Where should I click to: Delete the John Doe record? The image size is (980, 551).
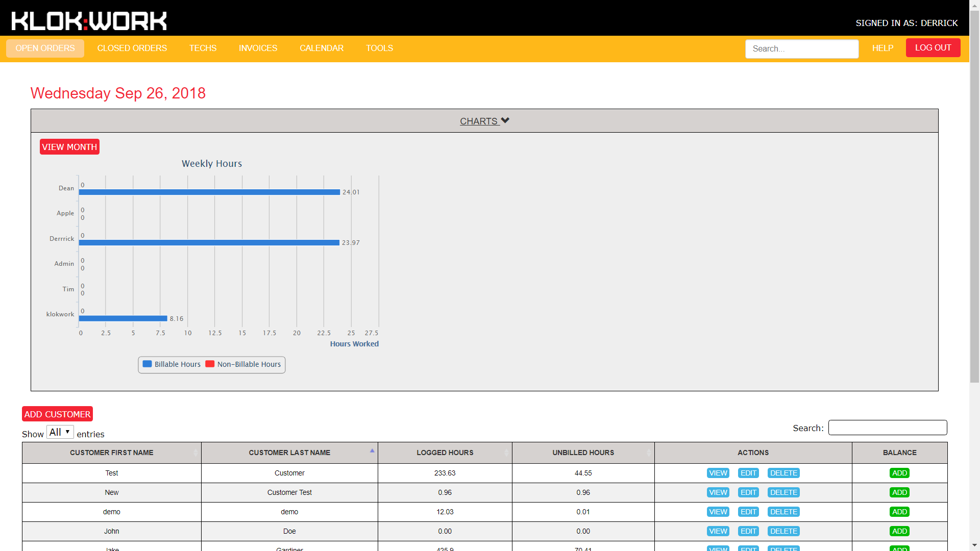[x=783, y=531]
